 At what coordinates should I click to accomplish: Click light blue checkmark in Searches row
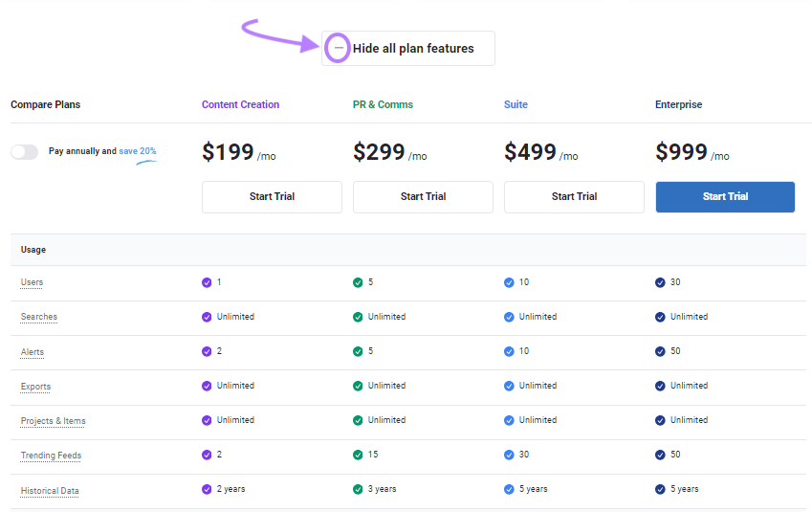(509, 317)
